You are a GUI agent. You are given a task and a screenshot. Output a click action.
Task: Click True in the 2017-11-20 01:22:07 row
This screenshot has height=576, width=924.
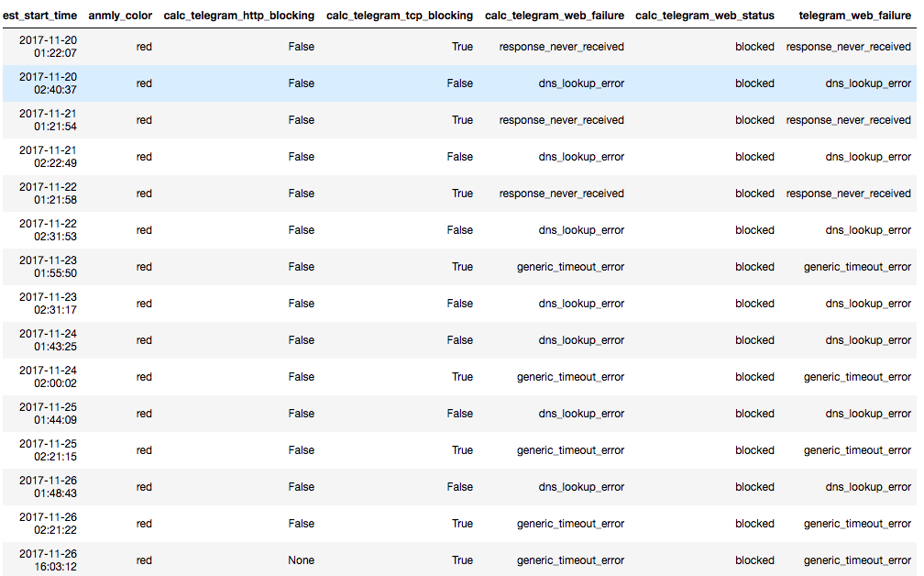click(462, 47)
